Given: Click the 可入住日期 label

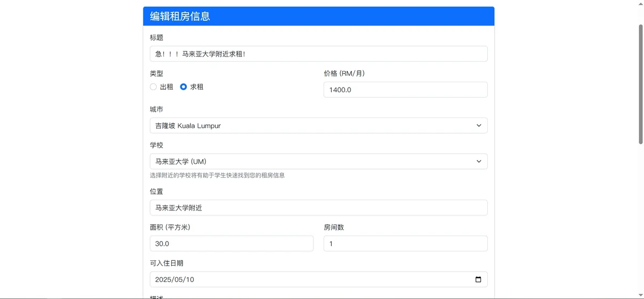Looking at the screenshot, I should 167,263.
